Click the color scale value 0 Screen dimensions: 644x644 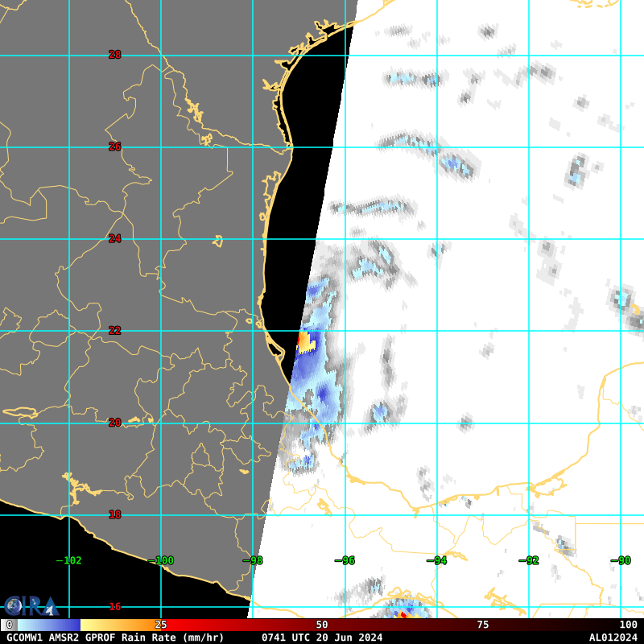[10, 625]
